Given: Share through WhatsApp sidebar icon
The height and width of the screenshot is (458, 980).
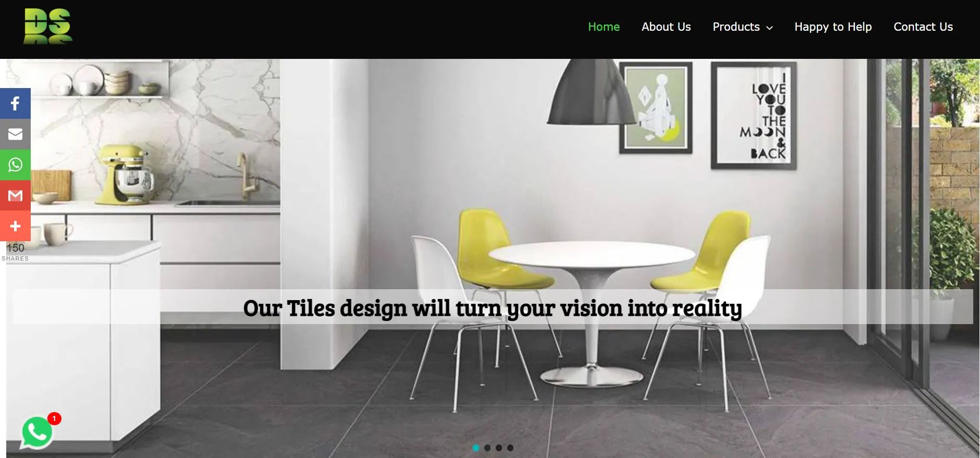Looking at the screenshot, I should 15,165.
